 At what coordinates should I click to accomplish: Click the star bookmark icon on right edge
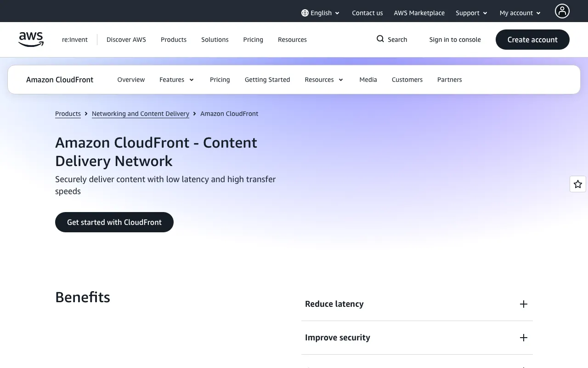(x=578, y=184)
